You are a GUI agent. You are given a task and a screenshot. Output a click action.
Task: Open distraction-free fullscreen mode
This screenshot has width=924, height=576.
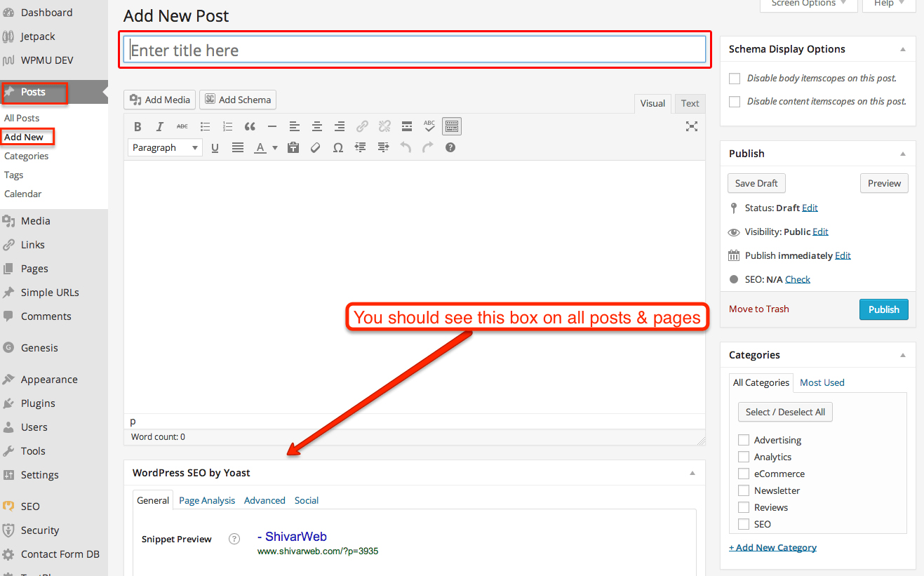pos(692,126)
